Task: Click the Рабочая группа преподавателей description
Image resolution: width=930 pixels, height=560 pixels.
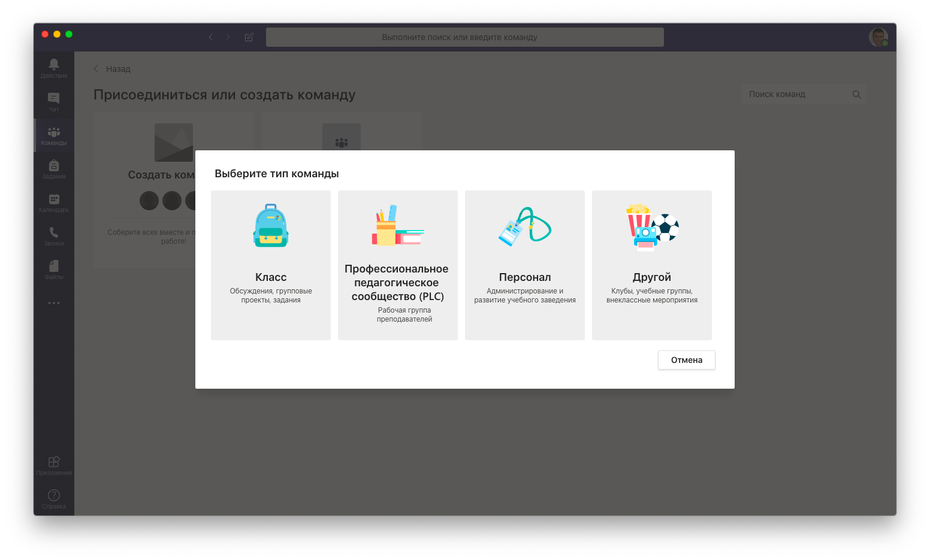Action: 404,315
